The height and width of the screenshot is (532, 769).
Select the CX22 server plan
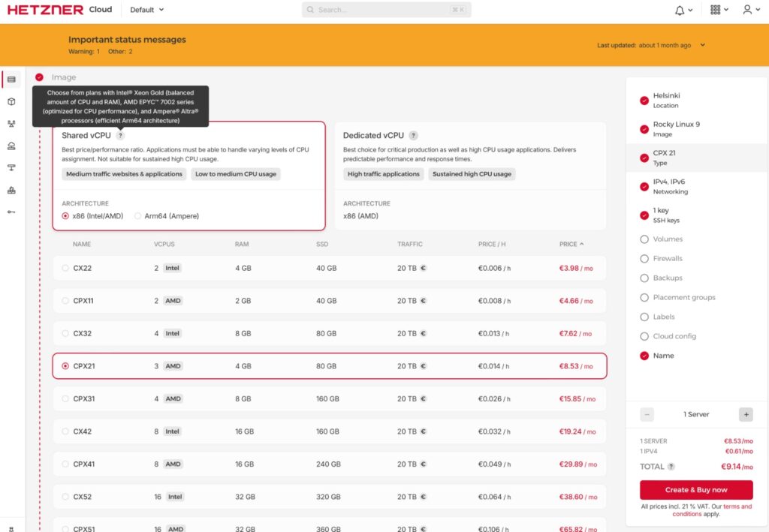pyautogui.click(x=65, y=268)
